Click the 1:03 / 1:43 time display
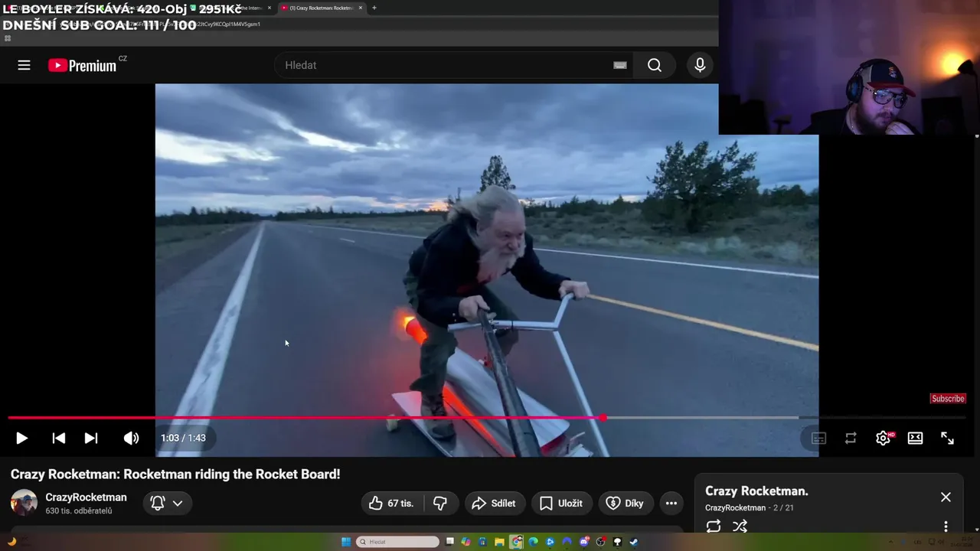This screenshot has width=980, height=551. [183, 438]
